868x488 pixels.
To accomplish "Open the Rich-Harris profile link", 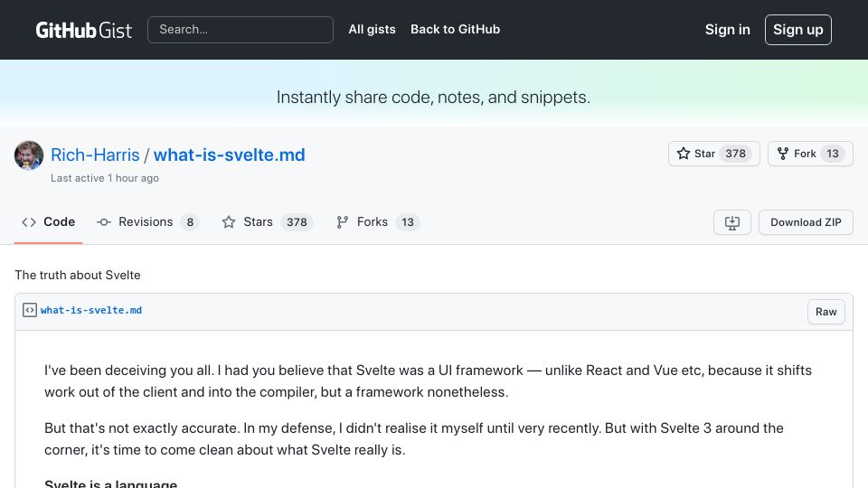I will click(95, 155).
